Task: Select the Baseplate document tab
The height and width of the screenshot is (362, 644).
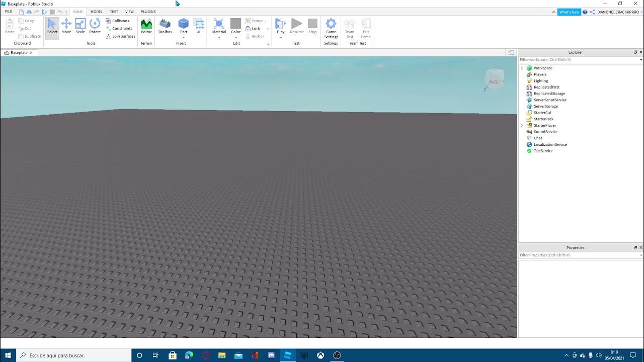Action: (19, 52)
